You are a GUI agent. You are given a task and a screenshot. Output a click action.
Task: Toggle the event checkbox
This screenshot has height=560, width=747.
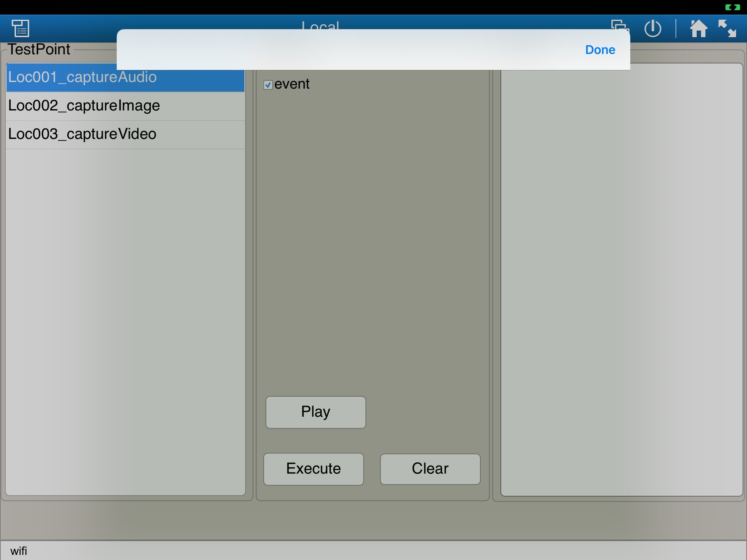[268, 85]
